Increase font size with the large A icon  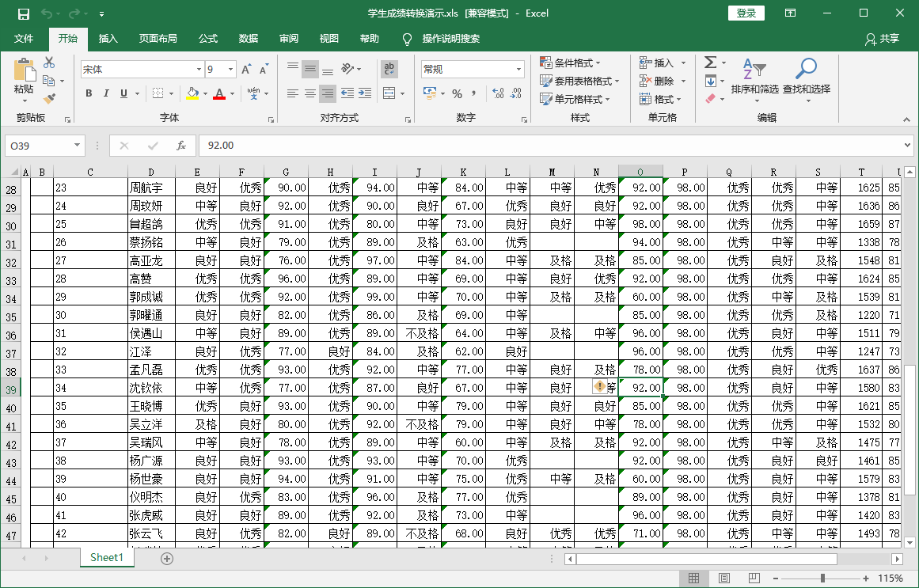coord(246,69)
